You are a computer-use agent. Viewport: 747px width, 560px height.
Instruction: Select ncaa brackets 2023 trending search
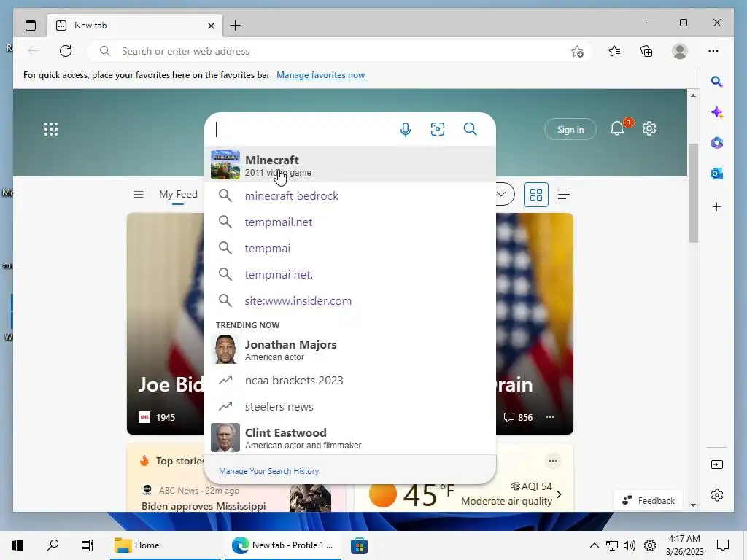pyautogui.click(x=350, y=380)
